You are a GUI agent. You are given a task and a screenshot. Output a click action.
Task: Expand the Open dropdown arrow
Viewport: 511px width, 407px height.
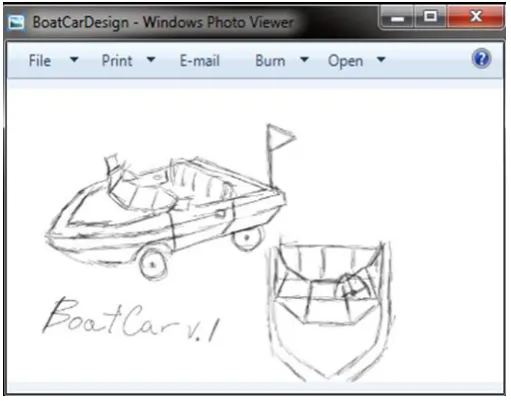(381, 60)
